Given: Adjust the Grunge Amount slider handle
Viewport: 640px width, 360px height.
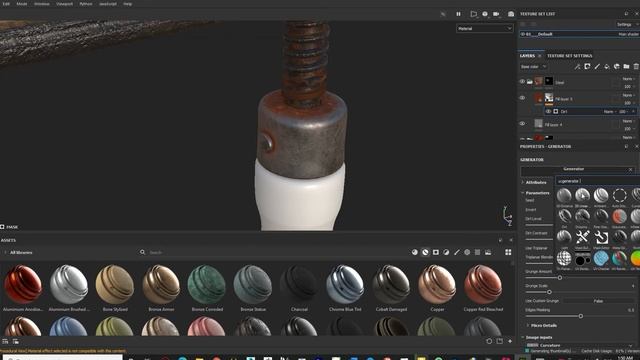Looking at the screenshot, I should 560,278.
